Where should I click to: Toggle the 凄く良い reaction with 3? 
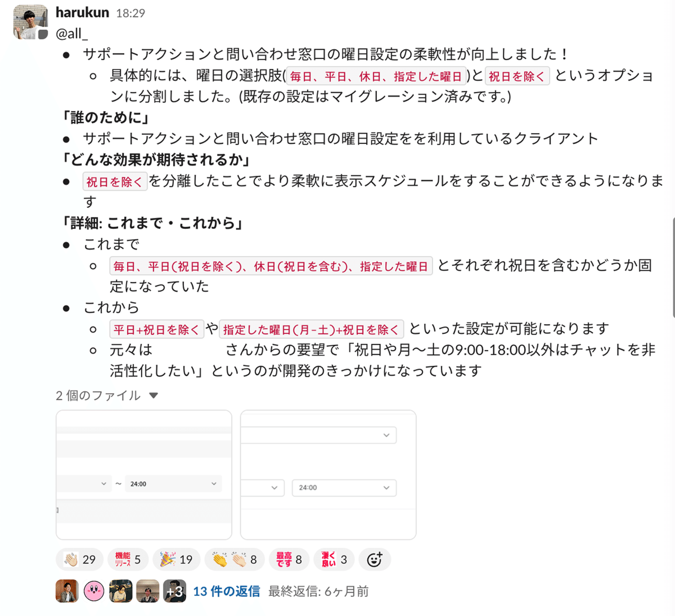pos(334,559)
